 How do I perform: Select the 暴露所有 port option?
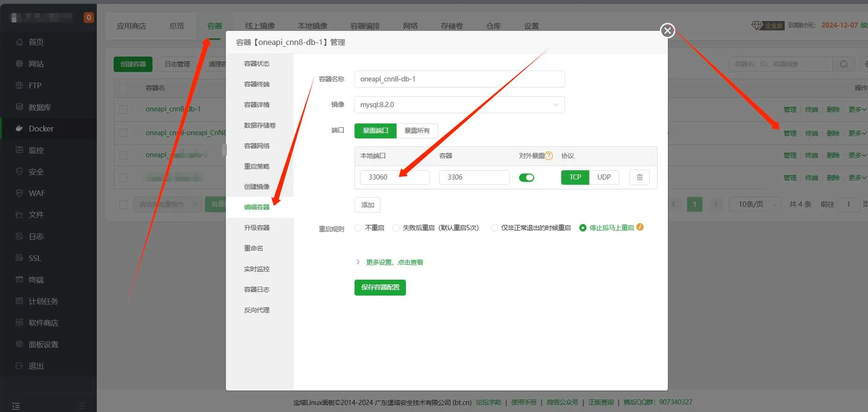point(417,131)
